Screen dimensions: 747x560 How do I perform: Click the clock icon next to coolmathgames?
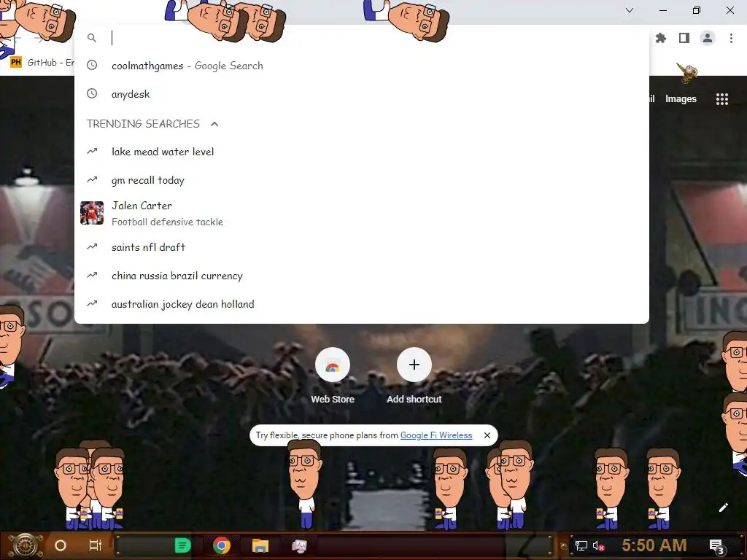pyautogui.click(x=92, y=65)
